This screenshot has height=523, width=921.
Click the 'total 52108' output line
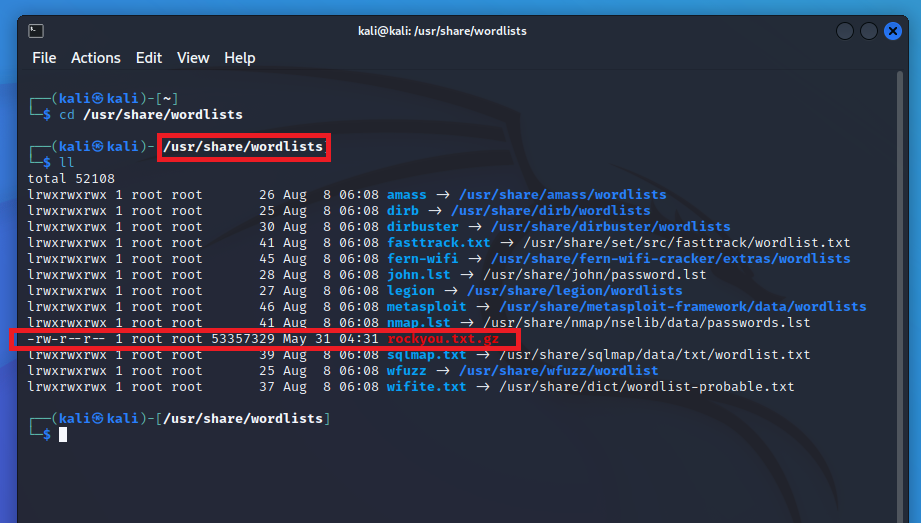tap(71, 179)
